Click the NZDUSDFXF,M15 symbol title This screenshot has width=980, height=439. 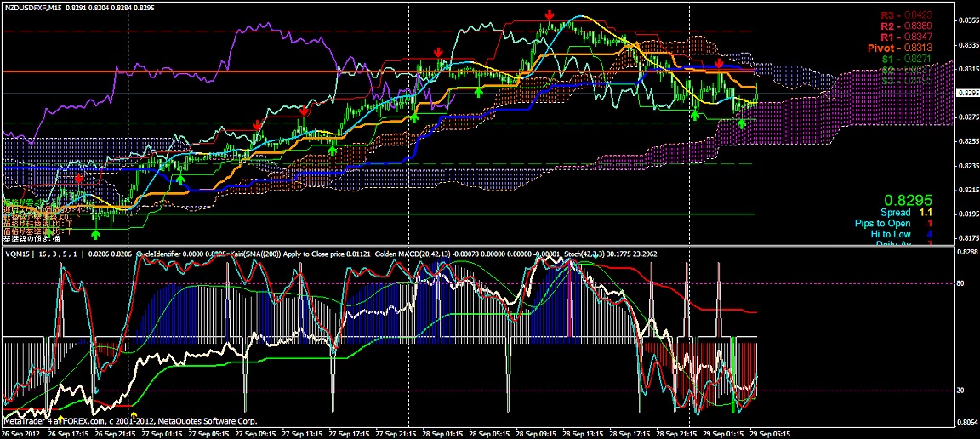[35, 7]
